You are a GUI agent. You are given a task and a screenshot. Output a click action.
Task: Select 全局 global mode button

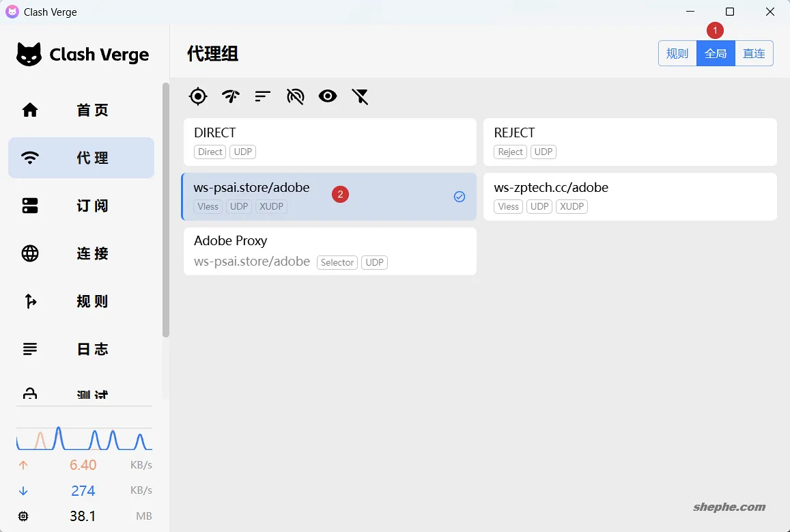[x=716, y=53]
